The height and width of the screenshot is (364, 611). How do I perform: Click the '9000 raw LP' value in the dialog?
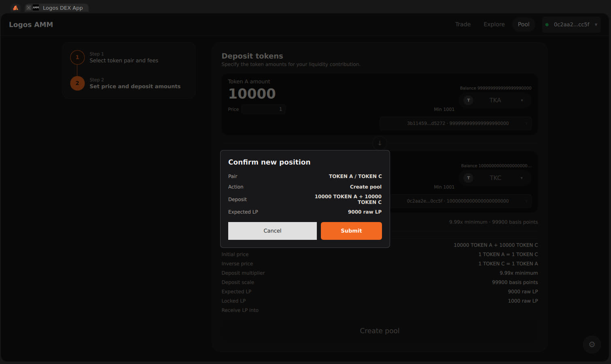(365, 212)
